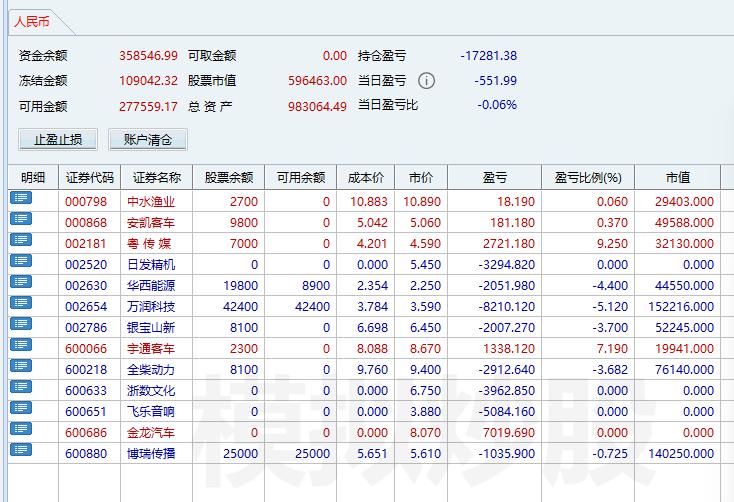
Task: Click market value 140250.000
Action: tap(681, 454)
